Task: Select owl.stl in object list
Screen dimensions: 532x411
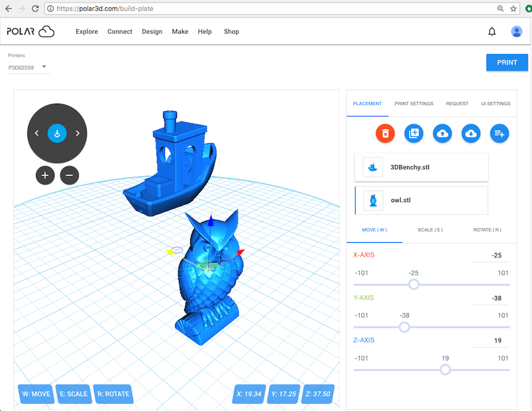Action: click(422, 200)
